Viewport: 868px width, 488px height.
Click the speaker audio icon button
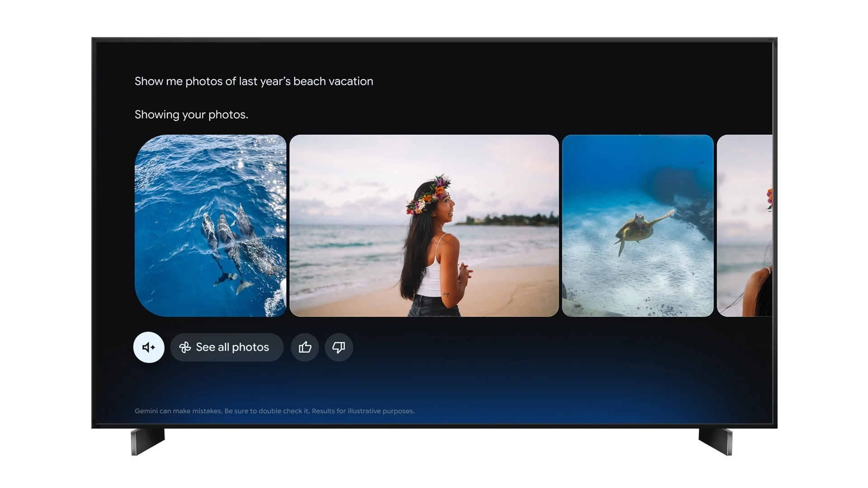149,347
